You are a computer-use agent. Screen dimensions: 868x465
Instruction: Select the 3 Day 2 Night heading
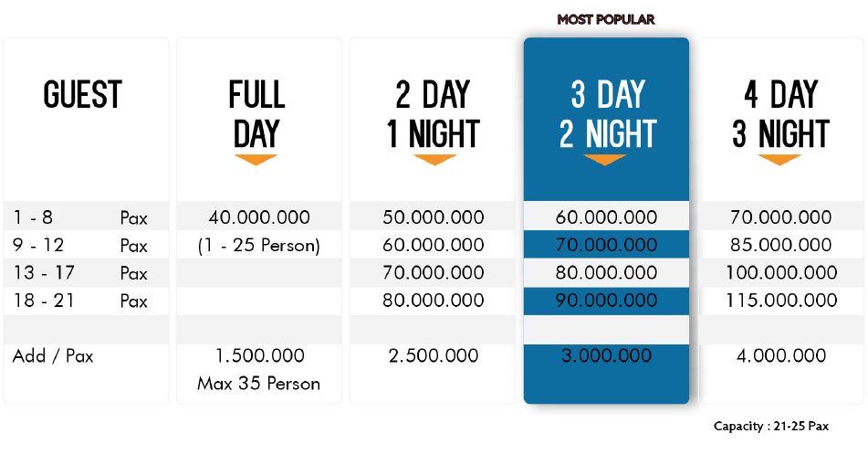(x=607, y=114)
